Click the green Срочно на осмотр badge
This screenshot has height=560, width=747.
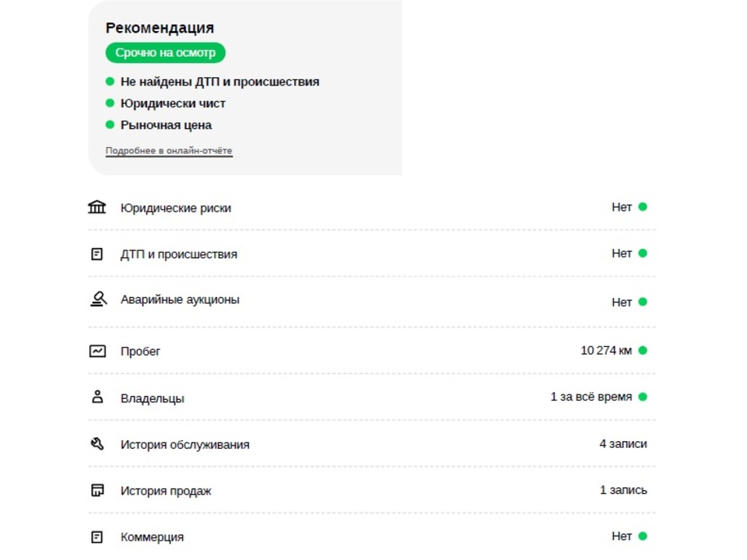165,52
